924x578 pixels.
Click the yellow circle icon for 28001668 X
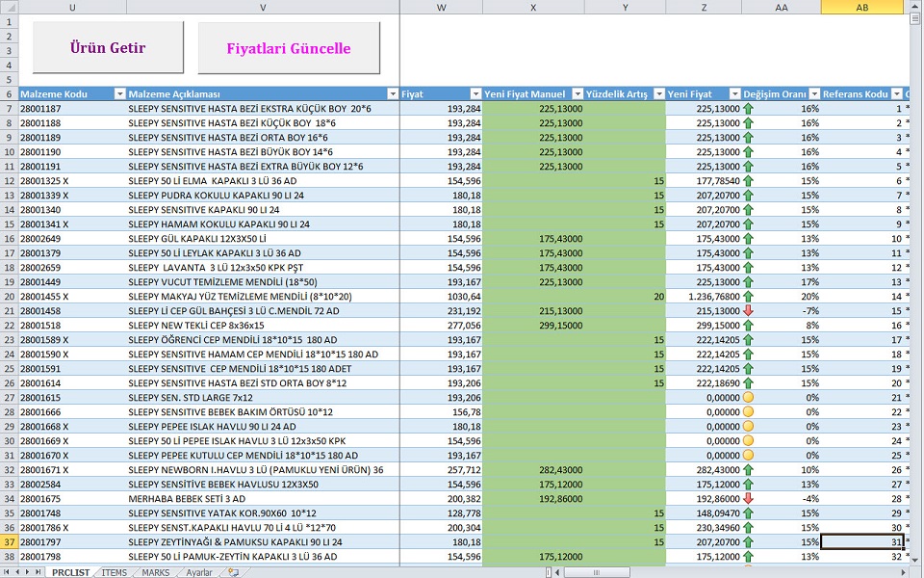tap(748, 427)
